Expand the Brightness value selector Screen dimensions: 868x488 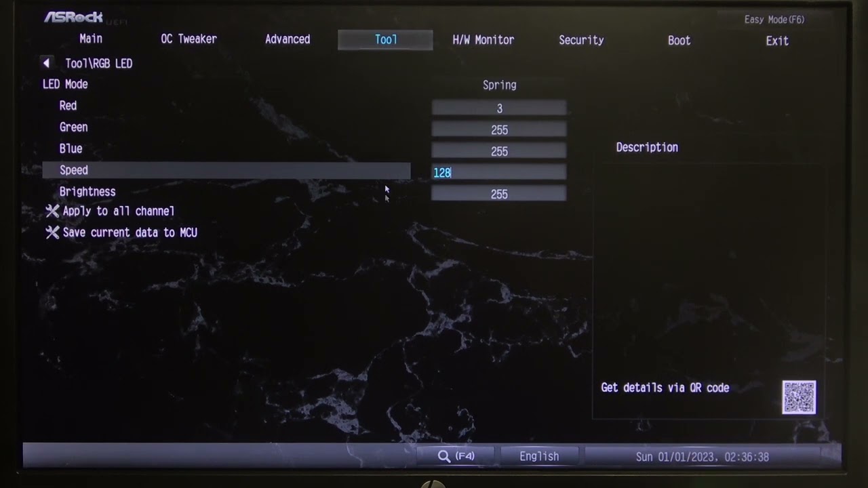point(498,195)
